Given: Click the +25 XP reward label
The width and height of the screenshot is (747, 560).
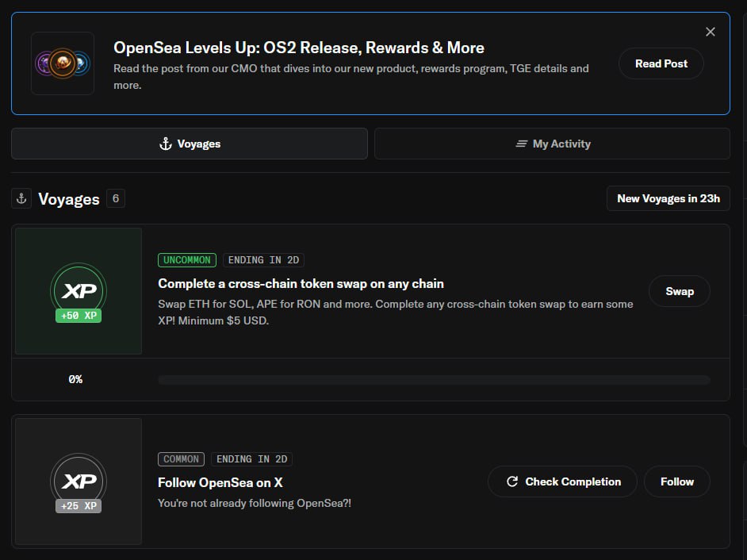Looking at the screenshot, I should click(x=79, y=506).
